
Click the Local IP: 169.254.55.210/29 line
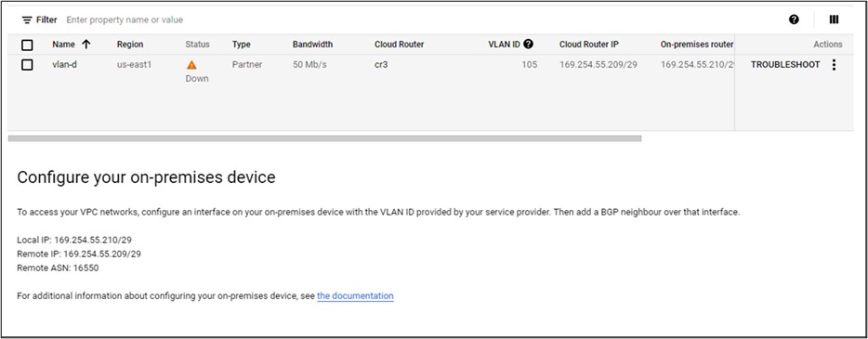74,240
